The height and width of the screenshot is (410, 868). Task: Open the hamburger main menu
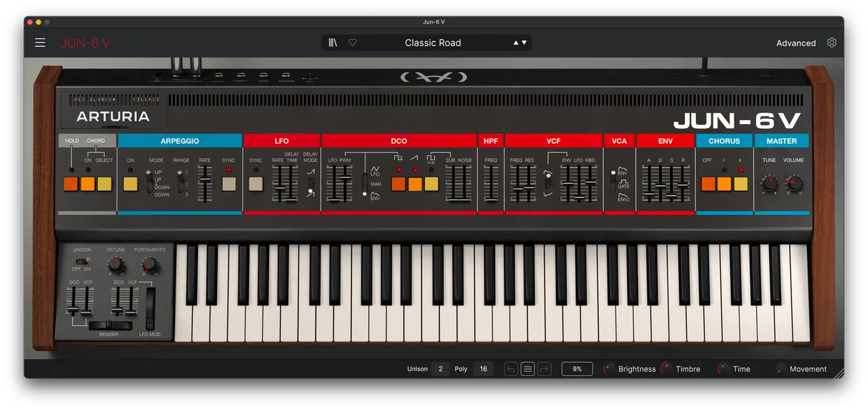point(40,43)
